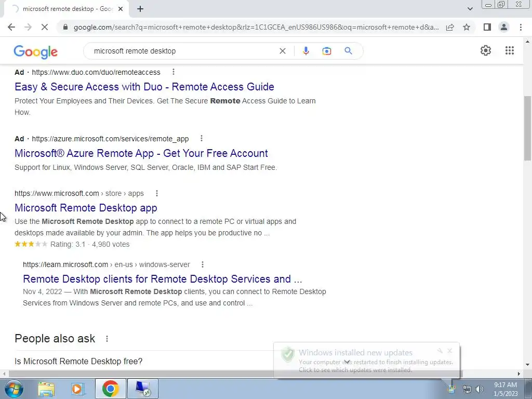Open the Google apps grid
This screenshot has height=399, width=532.
[x=510, y=50]
